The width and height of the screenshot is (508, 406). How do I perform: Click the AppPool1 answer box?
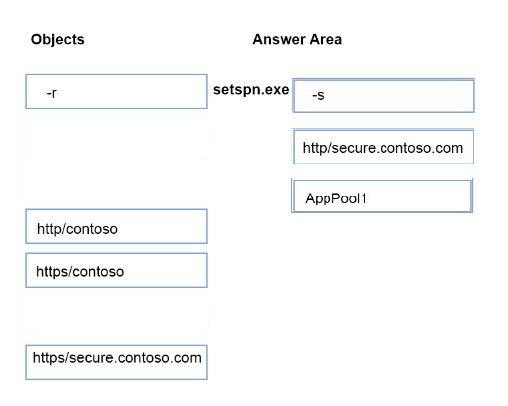click(x=382, y=196)
